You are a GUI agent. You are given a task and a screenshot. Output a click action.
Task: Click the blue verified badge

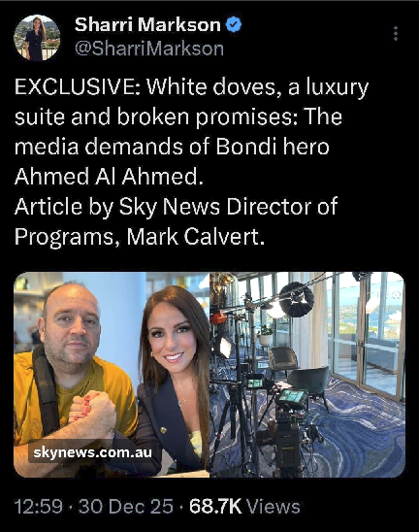tap(234, 25)
